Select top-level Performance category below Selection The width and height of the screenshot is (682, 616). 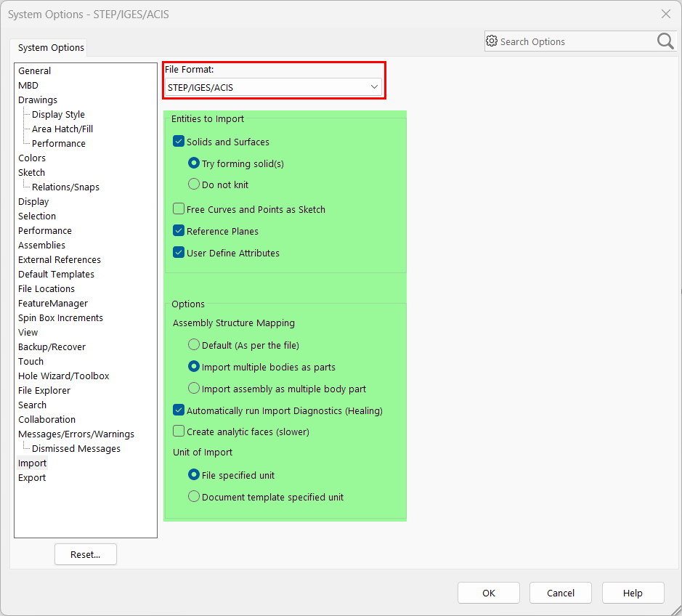45,230
